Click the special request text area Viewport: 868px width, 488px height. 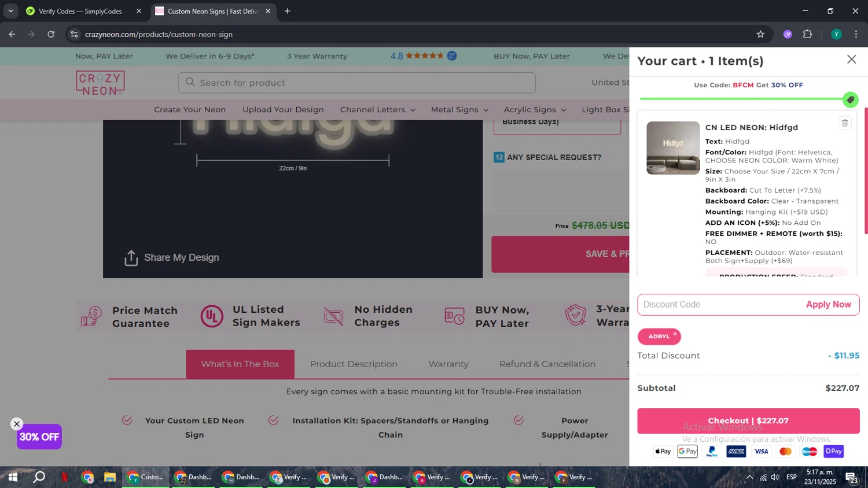[561, 191]
